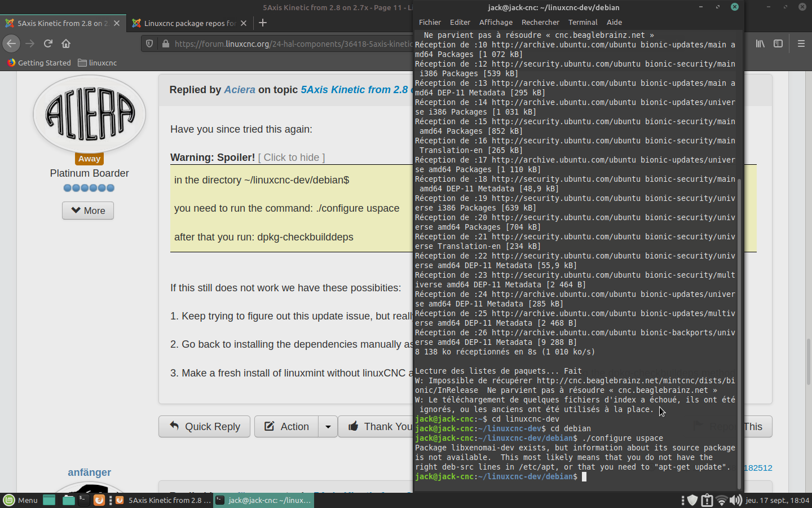
Task: Click 'Platinum Boarder' rank text
Action: pyautogui.click(x=89, y=173)
